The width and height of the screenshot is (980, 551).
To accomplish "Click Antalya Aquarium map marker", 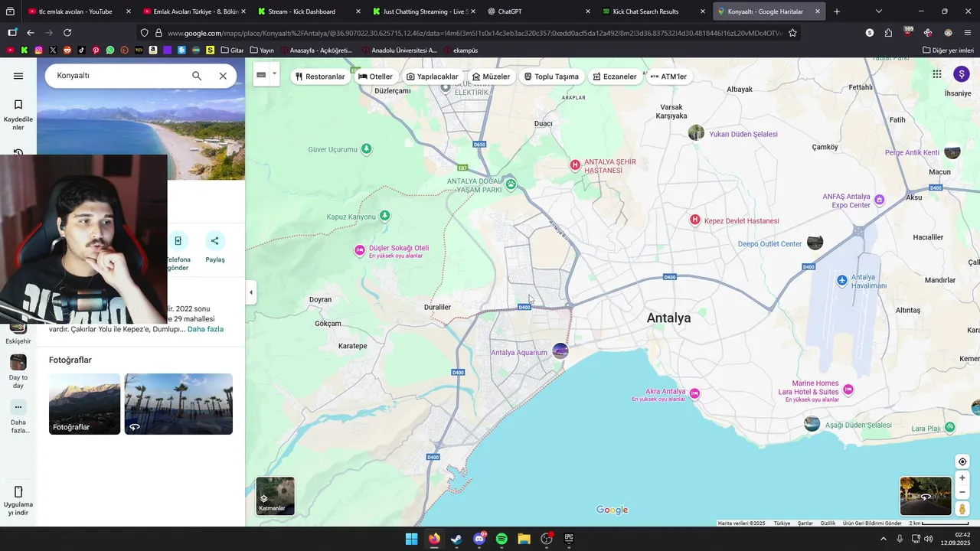I will coord(560,351).
